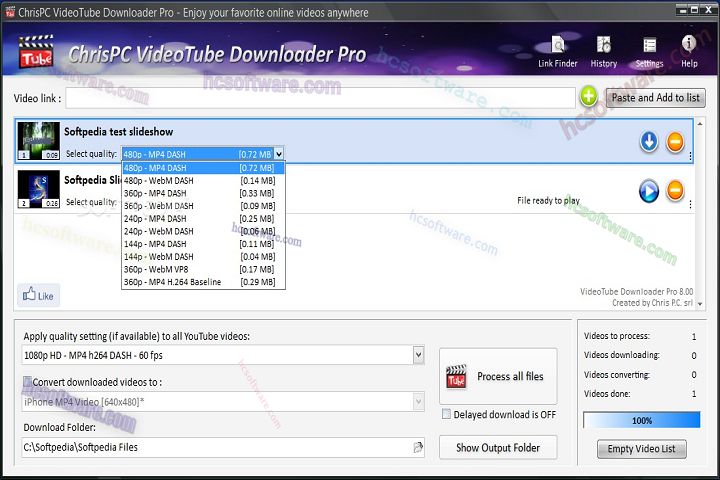Expand conversion format dropdown
This screenshot has height=480, width=720.
coord(418,401)
